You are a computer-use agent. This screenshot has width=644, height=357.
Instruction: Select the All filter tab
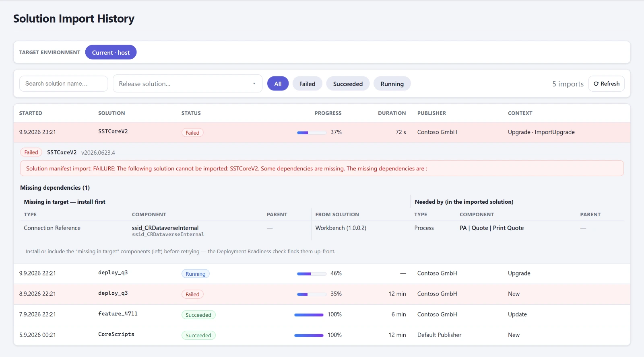click(278, 84)
